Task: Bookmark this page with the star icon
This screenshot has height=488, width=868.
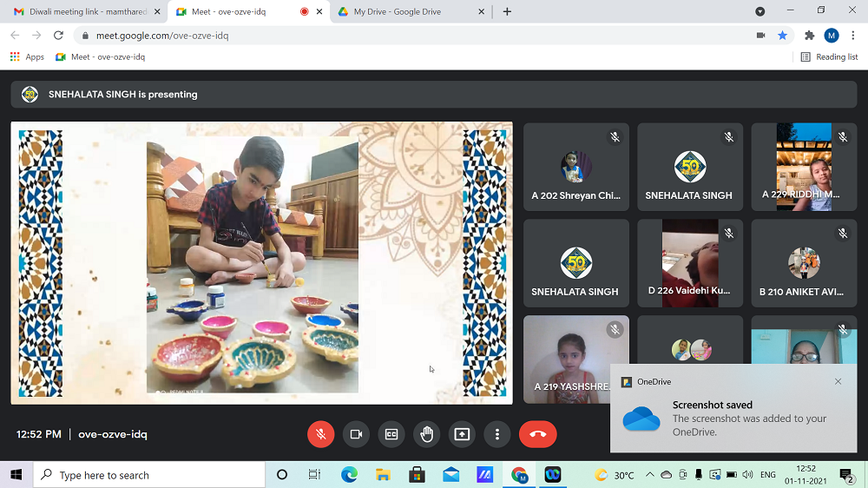Action: pos(783,36)
